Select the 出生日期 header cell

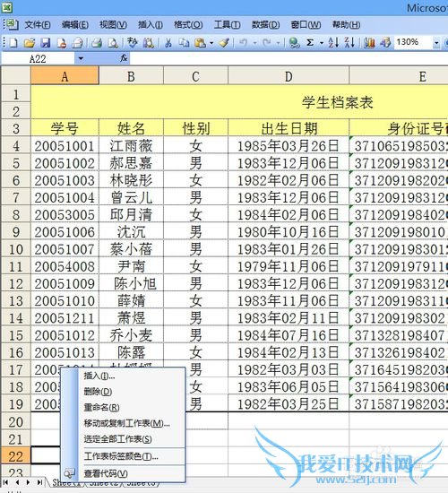coord(289,128)
